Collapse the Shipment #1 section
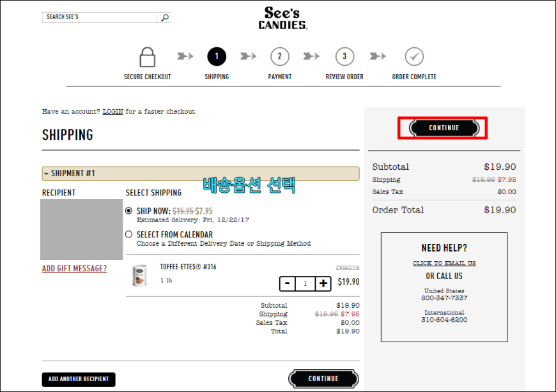Screen dimensions: 556x392 [201, 174]
